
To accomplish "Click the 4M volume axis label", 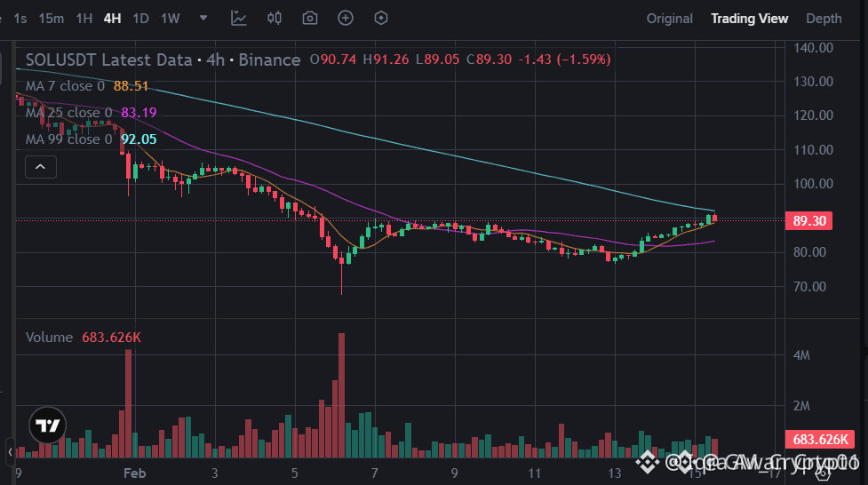I will (x=801, y=355).
